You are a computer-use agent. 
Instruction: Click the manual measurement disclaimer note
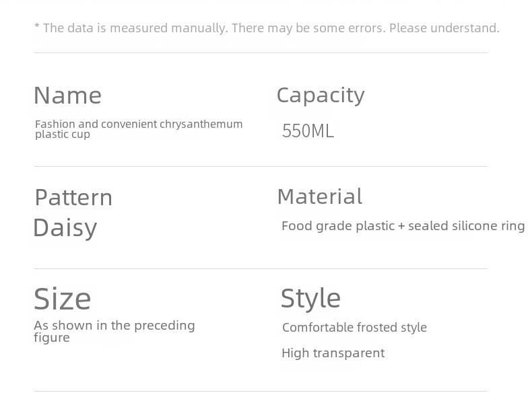click(x=267, y=28)
